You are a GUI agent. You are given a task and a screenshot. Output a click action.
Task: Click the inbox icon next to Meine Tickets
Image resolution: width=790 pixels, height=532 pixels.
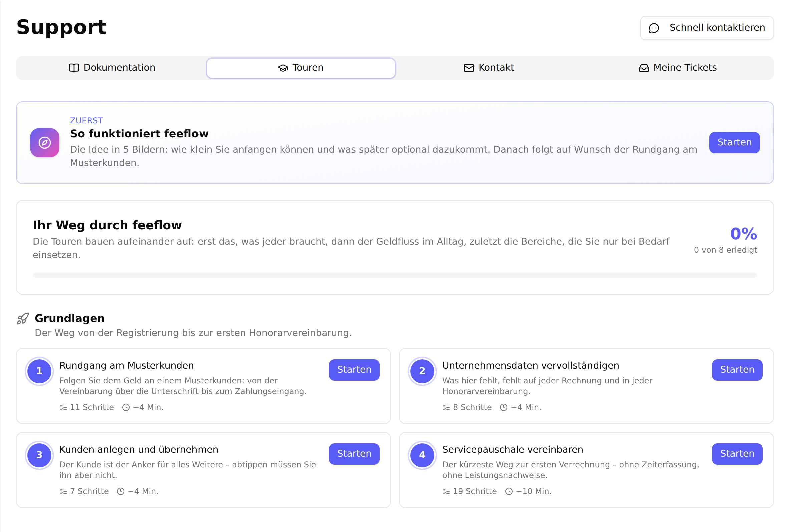click(x=643, y=68)
